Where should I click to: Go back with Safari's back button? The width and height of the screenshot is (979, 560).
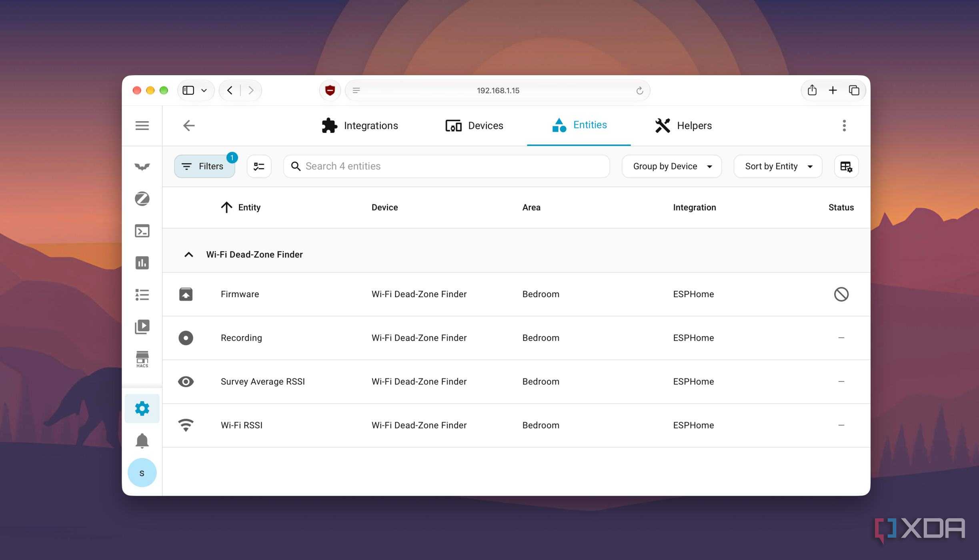230,90
